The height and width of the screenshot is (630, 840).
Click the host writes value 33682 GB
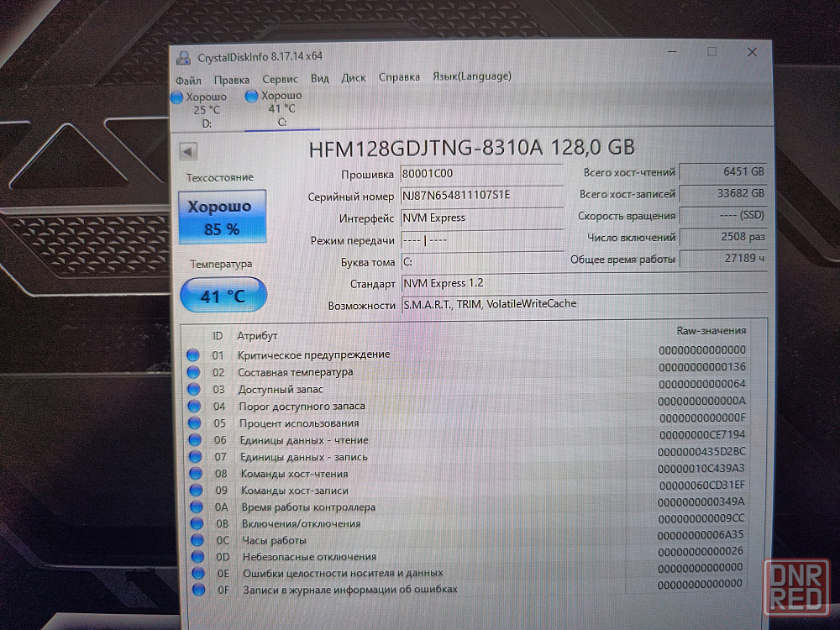[x=722, y=193]
